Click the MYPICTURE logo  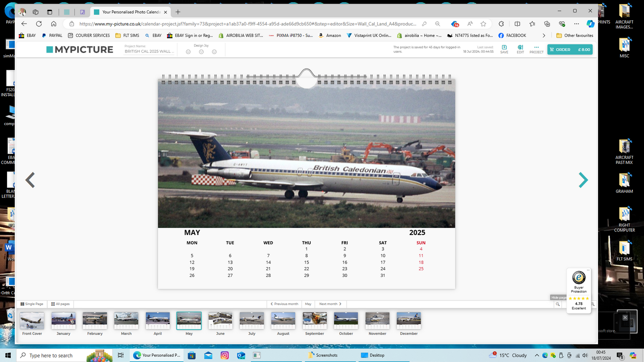pyautogui.click(x=80, y=49)
